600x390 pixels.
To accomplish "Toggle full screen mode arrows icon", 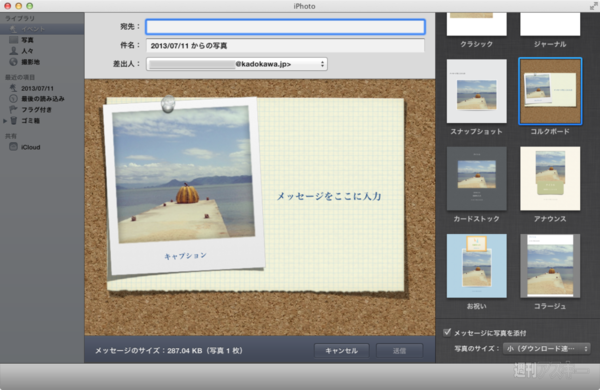I will pyautogui.click(x=593, y=6).
